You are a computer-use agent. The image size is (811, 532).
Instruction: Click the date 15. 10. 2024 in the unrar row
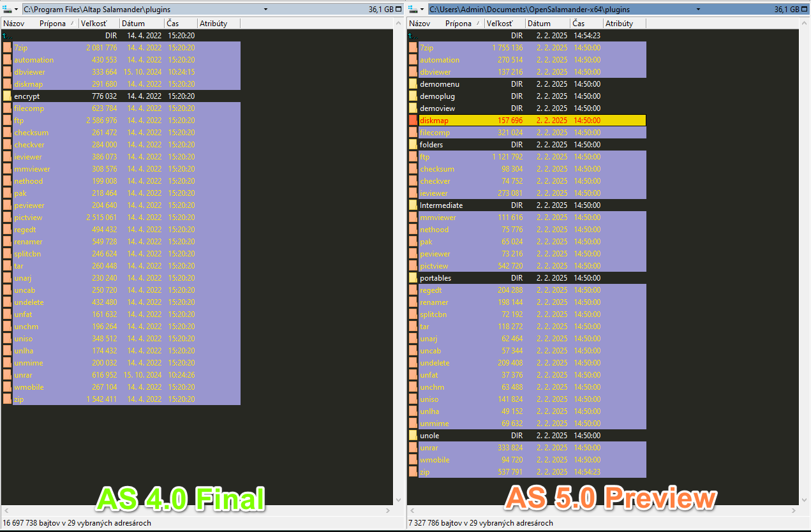(143, 375)
